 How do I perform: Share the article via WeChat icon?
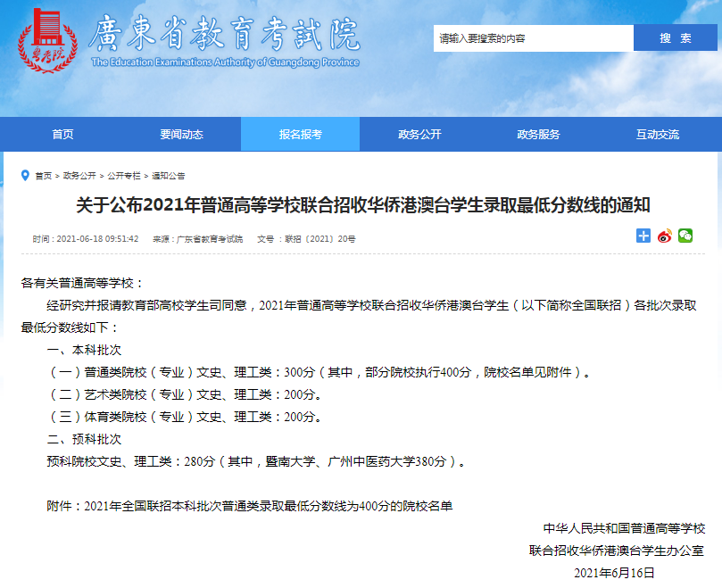click(x=685, y=236)
